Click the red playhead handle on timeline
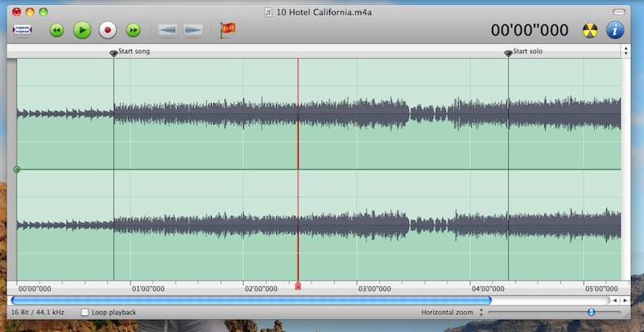The image size is (644, 332). click(298, 286)
